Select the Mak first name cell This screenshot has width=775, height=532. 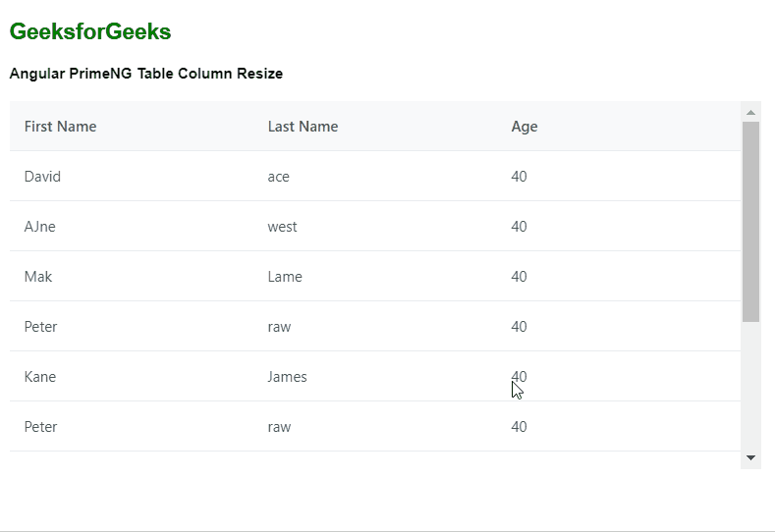[38, 277]
